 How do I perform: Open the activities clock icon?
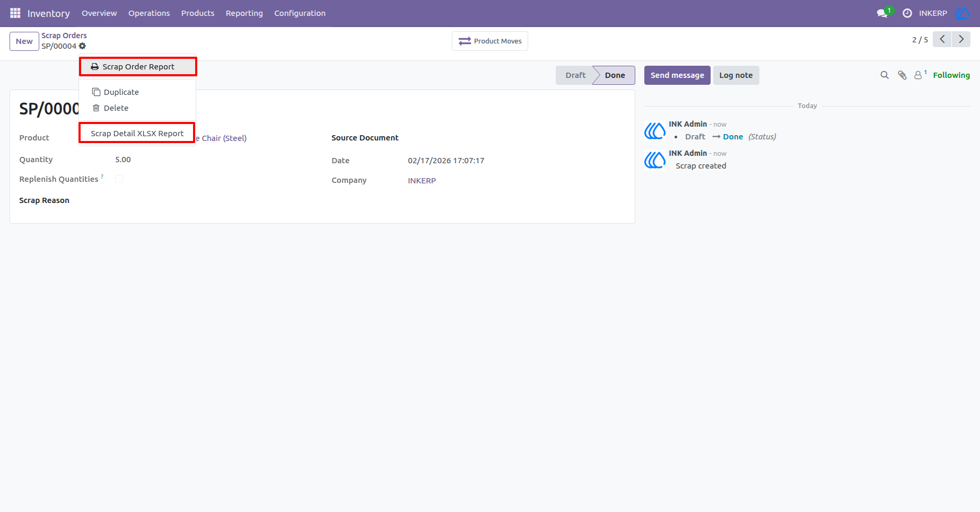[x=907, y=13]
